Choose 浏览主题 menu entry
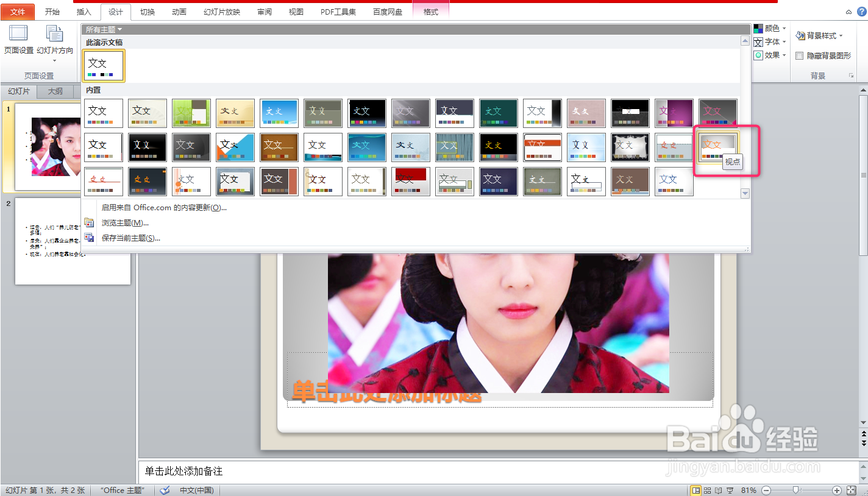The width and height of the screenshot is (868, 496). coord(125,223)
